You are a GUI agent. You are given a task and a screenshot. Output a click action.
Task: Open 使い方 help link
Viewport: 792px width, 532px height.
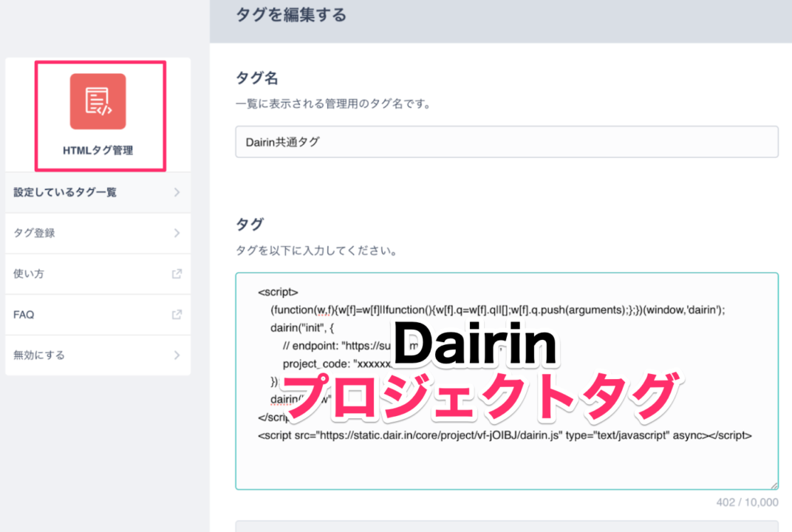click(x=98, y=274)
